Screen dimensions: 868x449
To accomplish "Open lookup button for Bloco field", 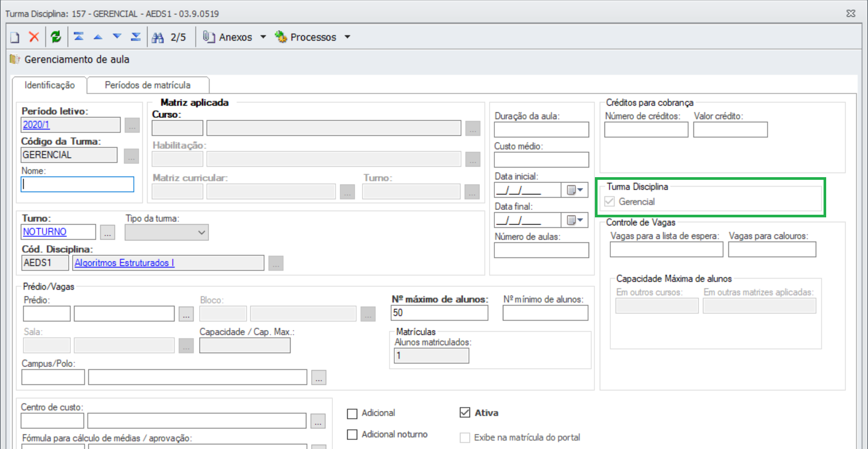I will pos(368,314).
